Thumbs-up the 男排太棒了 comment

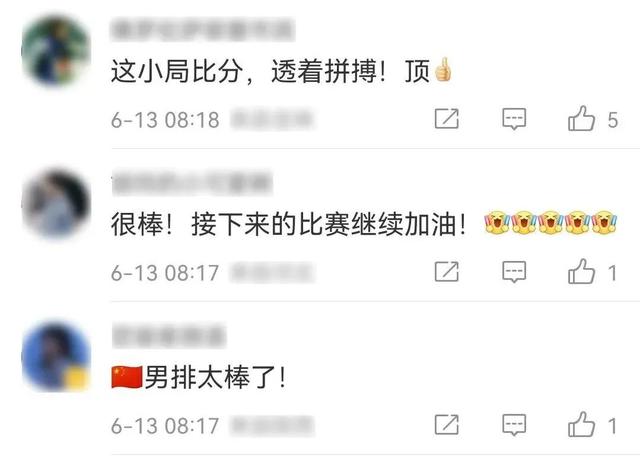click(581, 425)
